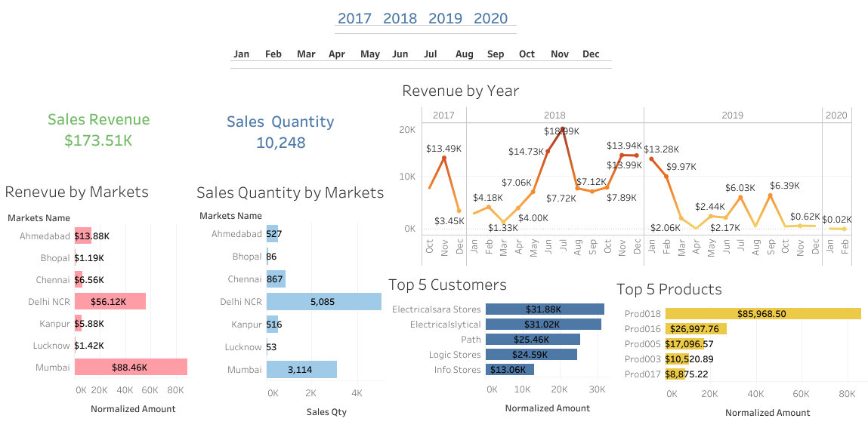Click the Sales Revenue $173.51K KPI
This screenshot has height=437, width=868.
(x=98, y=130)
